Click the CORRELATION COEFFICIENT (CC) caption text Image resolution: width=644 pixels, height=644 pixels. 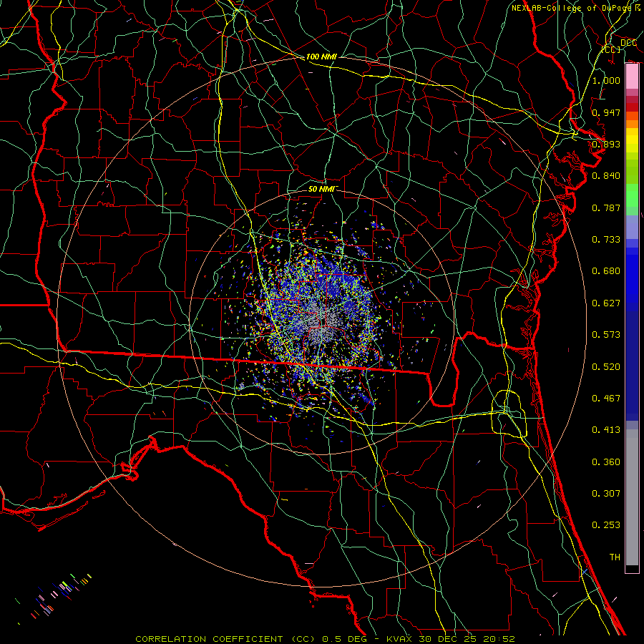(x=225, y=639)
